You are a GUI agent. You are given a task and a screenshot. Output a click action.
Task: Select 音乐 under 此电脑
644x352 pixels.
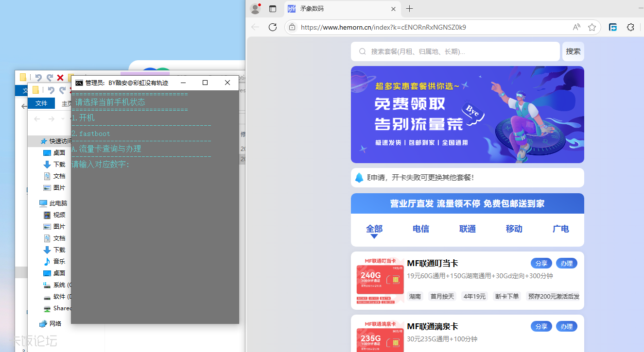(54, 261)
